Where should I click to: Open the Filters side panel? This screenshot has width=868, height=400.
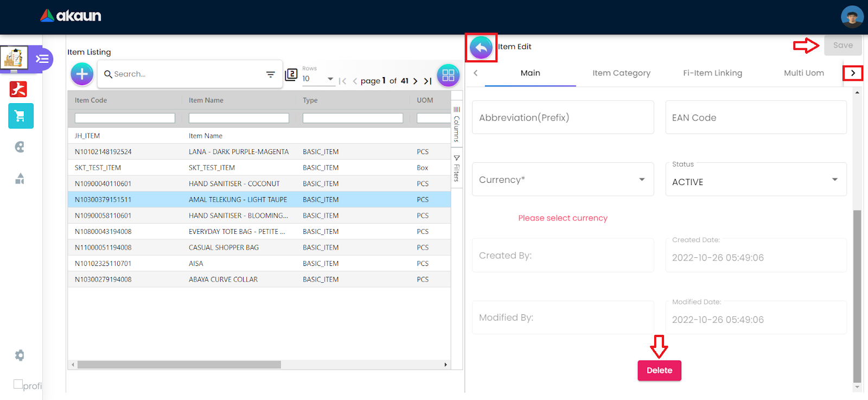457,169
